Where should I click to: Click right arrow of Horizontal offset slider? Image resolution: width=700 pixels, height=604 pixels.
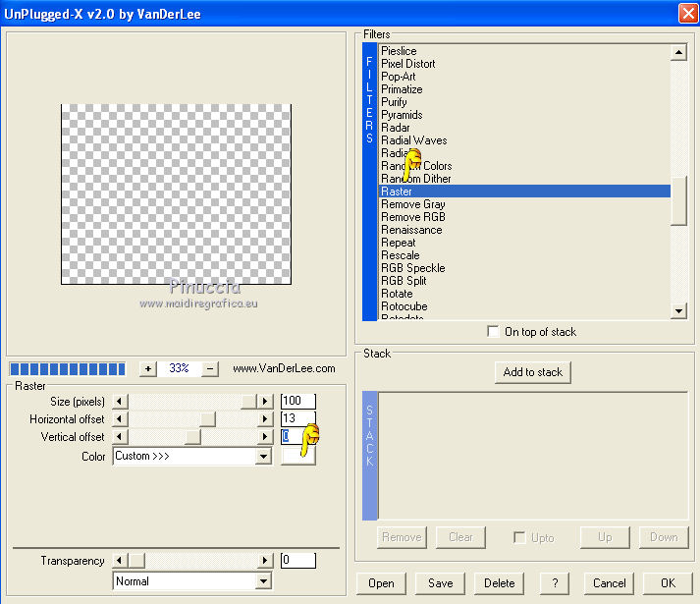pyautogui.click(x=265, y=419)
